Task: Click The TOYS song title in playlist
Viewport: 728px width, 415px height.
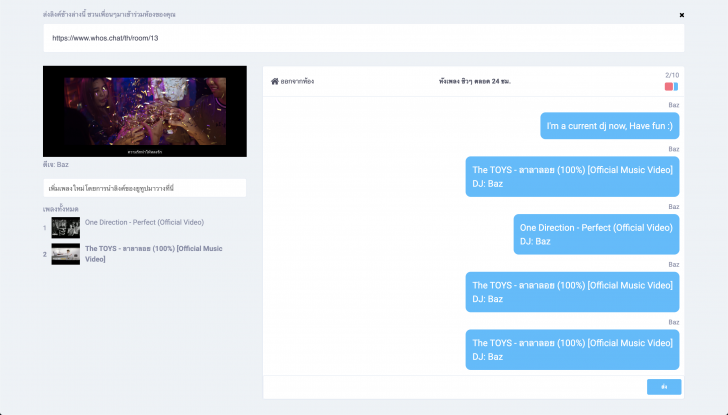Action: click(x=154, y=254)
